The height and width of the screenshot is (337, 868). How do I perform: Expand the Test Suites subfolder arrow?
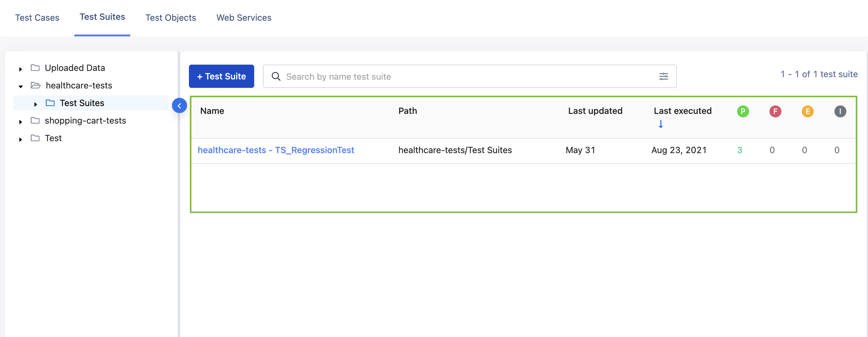coord(35,104)
